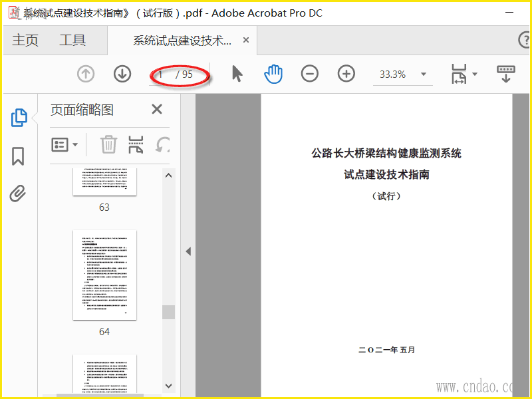Image resolution: width=532 pixels, height=399 pixels.
Task: Go to next page with down arrow
Action: [122, 74]
